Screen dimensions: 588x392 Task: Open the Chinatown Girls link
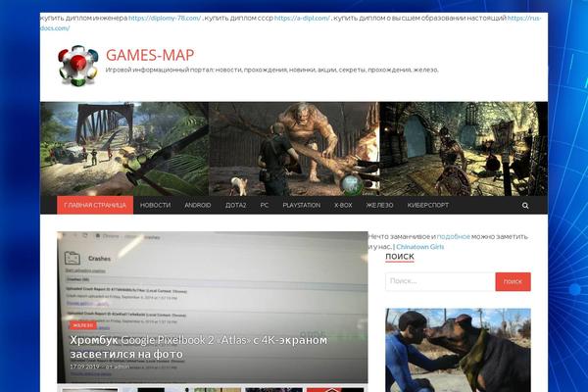coord(420,247)
